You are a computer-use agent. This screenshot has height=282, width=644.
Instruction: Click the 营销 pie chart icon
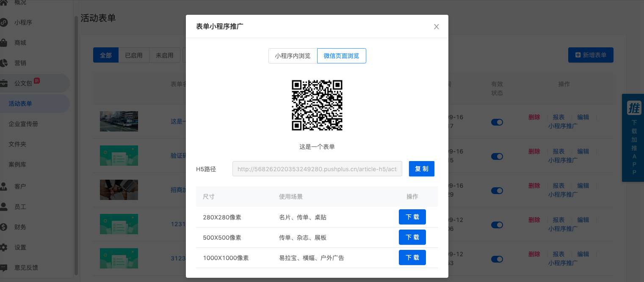click(x=3, y=63)
